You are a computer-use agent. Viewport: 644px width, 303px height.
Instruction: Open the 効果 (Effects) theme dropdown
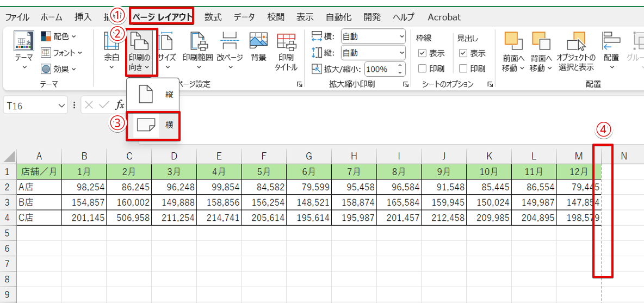[59, 69]
